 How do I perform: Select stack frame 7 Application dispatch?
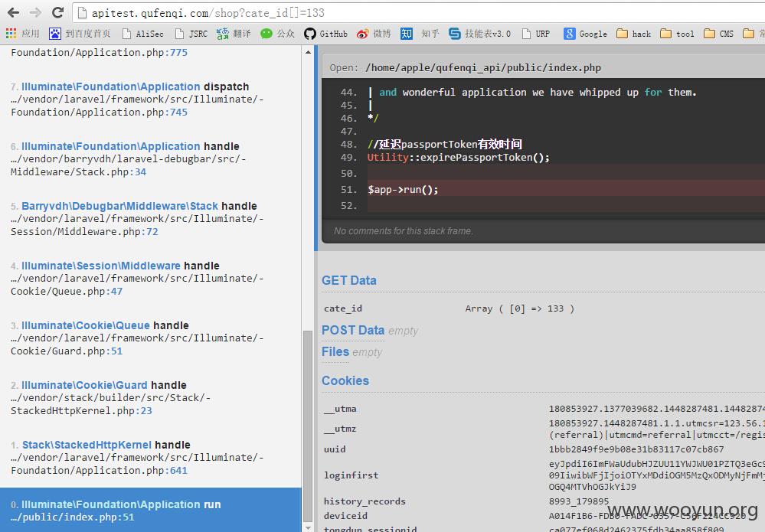(x=151, y=100)
